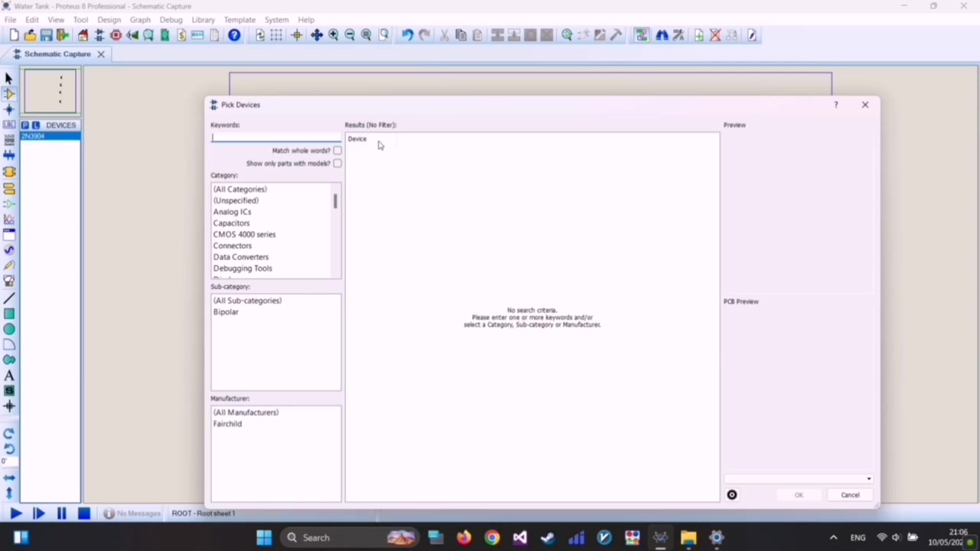Open the Design menu
This screenshot has width=980, height=551.
(109, 20)
